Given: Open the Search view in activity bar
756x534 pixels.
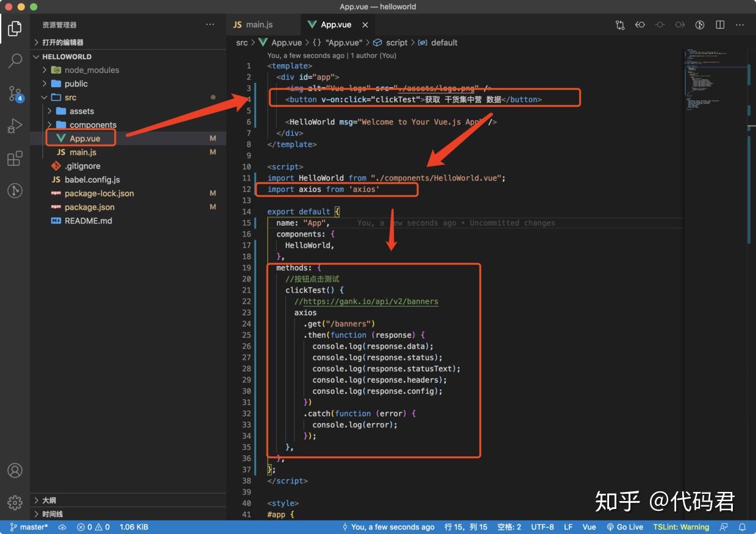Looking at the screenshot, I should 15,60.
